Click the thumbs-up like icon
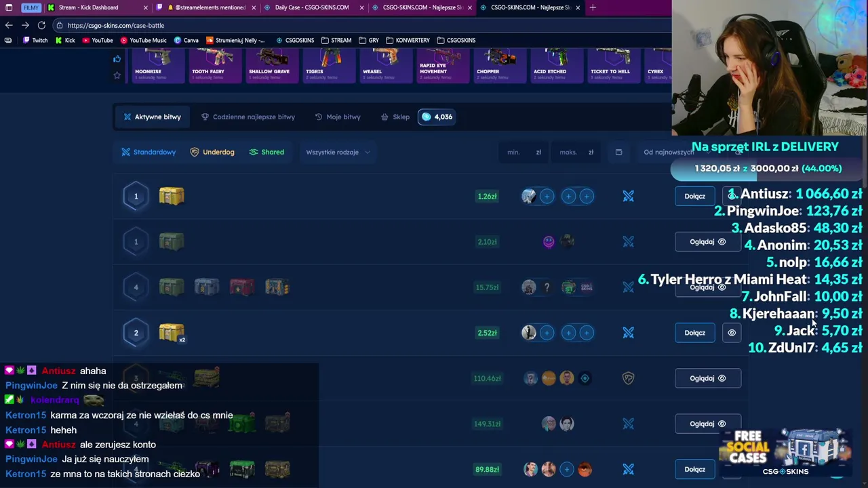Viewport: 868px width, 488px height. coord(117,59)
